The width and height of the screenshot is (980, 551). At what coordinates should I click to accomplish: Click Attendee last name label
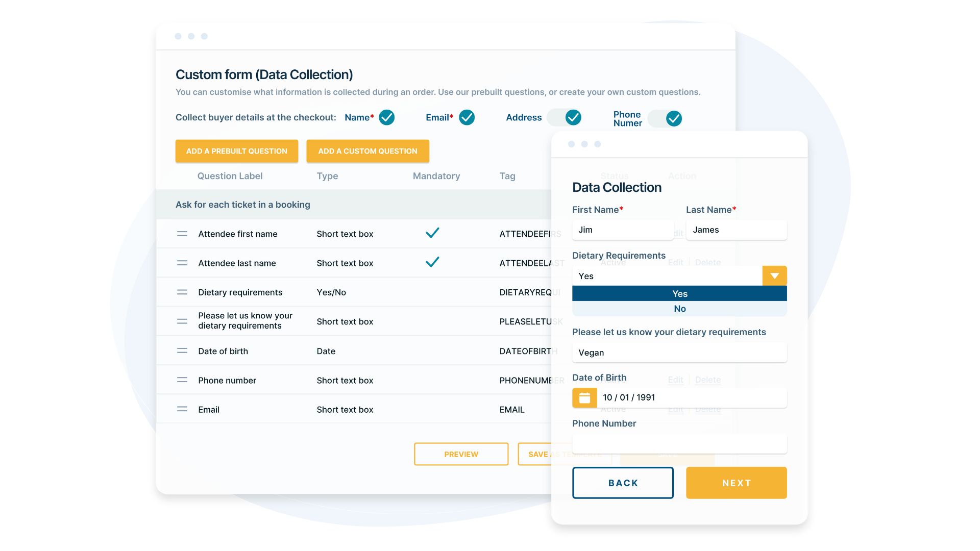tap(237, 263)
